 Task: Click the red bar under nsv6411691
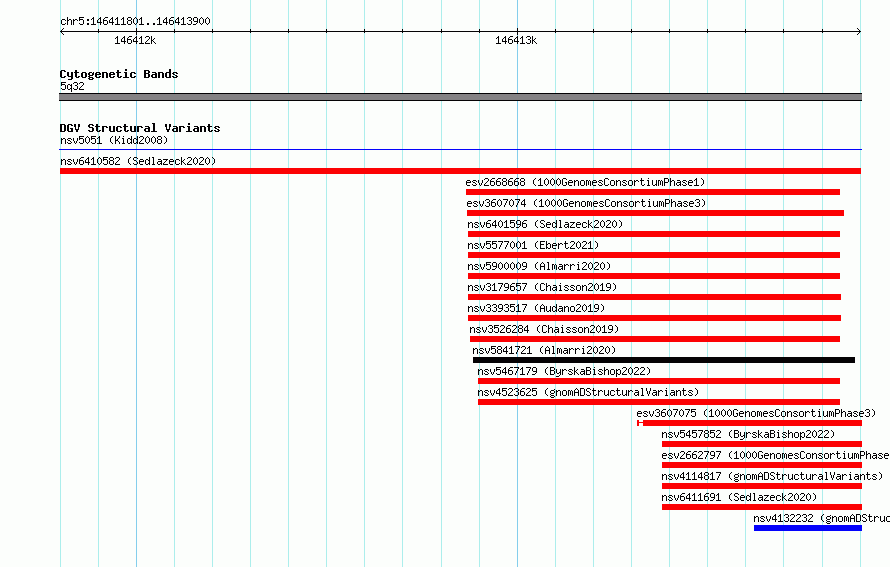tap(762, 507)
